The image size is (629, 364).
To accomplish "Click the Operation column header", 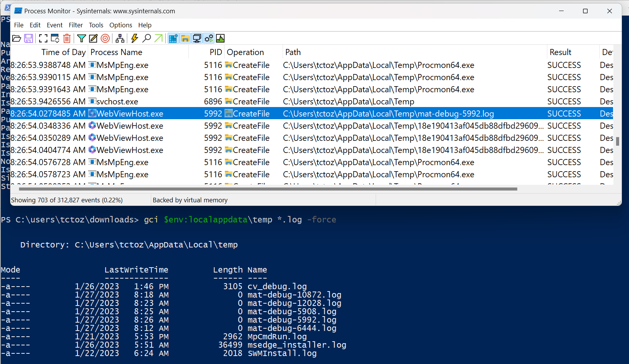I will tap(253, 52).
